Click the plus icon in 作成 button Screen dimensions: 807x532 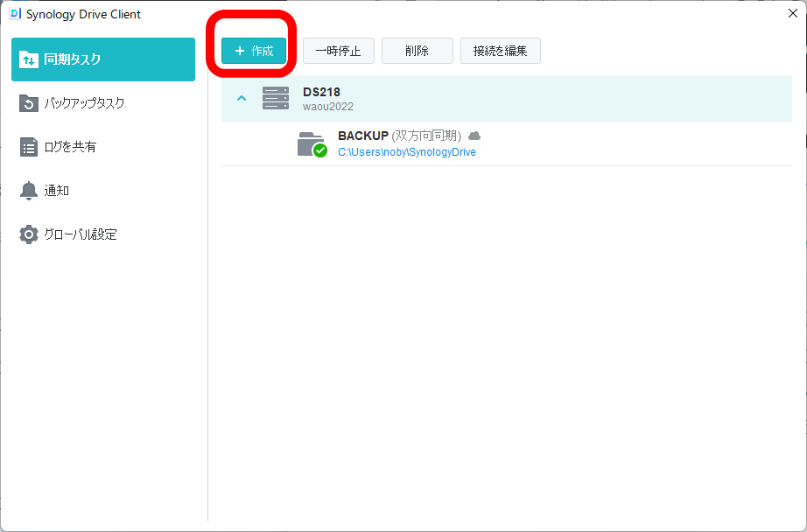(239, 51)
